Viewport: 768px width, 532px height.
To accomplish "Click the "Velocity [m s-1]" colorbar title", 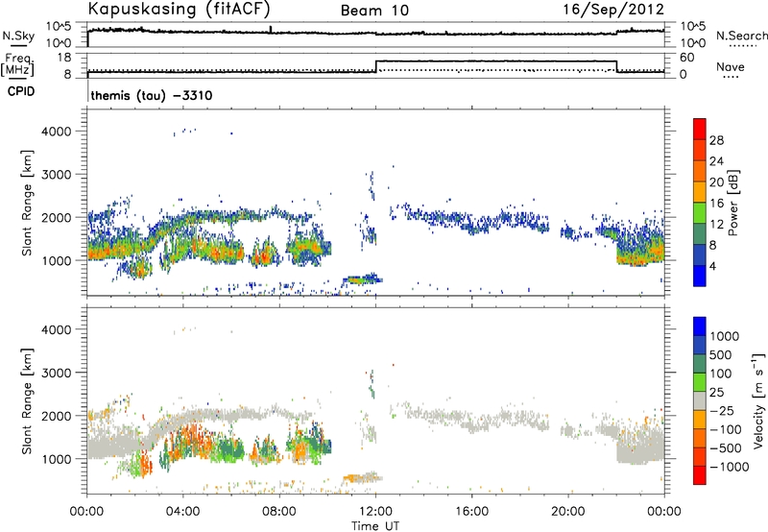I will point(758,400).
